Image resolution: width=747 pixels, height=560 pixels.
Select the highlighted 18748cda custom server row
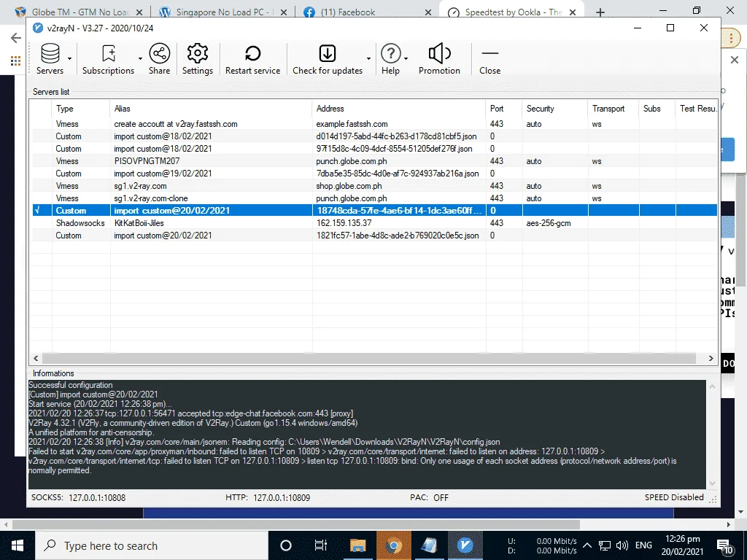(x=374, y=211)
